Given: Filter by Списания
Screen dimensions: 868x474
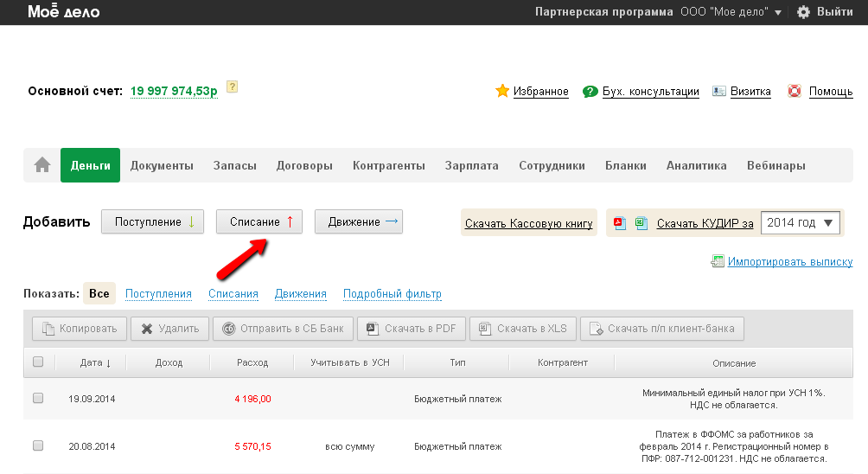Looking at the screenshot, I should pyautogui.click(x=233, y=294).
